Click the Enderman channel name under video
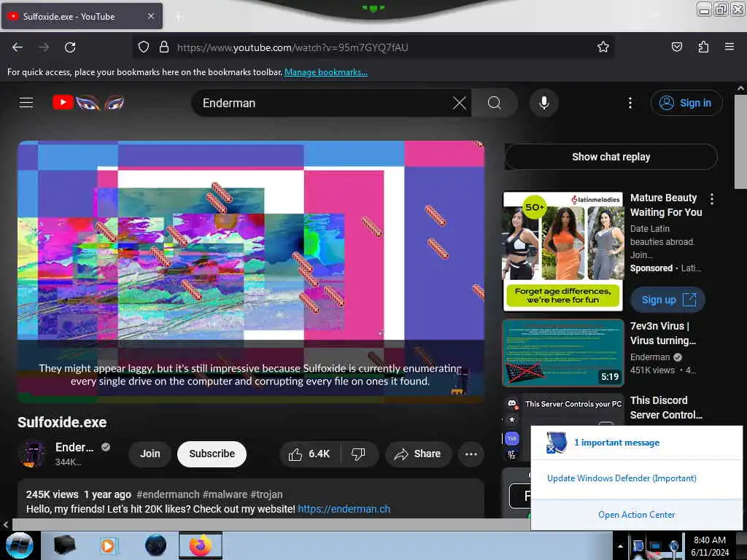Screen dimensions: 747x560 tap(74, 447)
